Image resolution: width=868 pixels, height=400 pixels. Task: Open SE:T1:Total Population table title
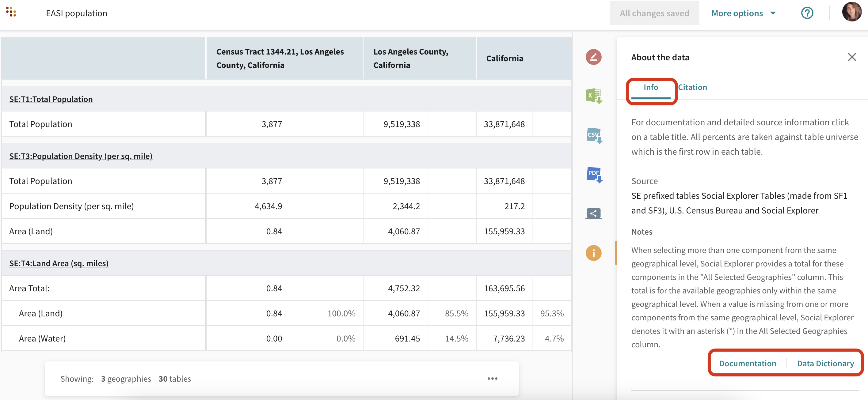[x=51, y=99]
